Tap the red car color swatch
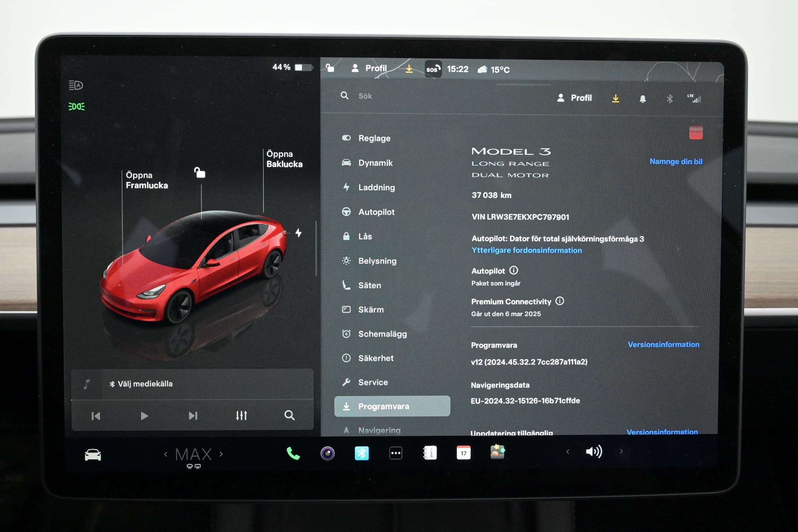 696,133
